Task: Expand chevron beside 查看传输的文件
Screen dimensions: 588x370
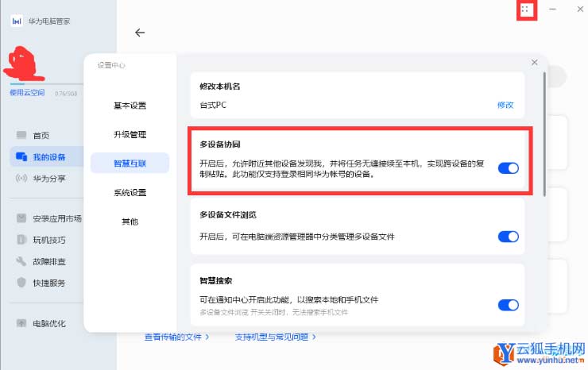Action: pos(207,337)
